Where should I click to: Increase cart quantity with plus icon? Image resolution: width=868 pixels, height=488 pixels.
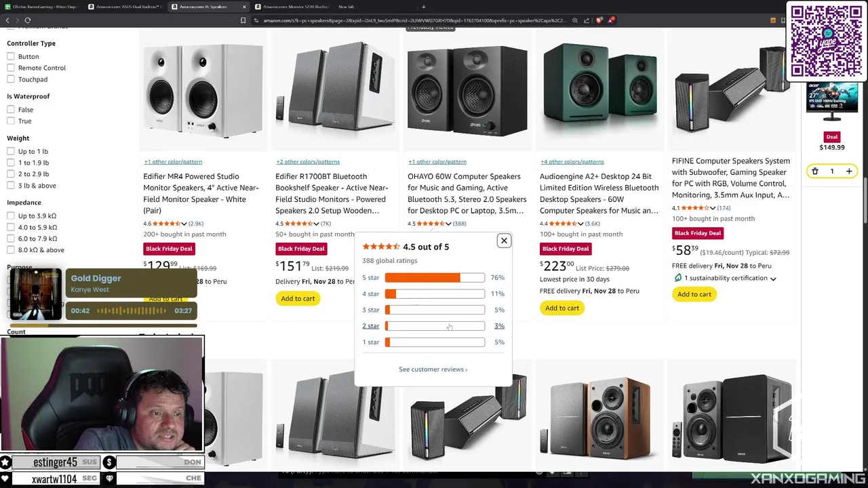(x=849, y=171)
